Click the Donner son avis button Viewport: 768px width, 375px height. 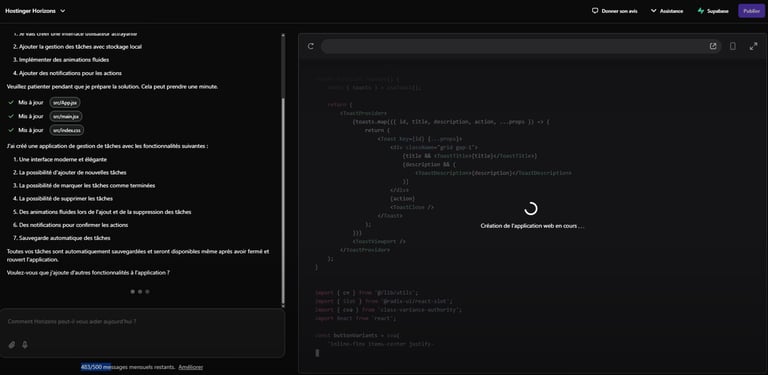[x=615, y=11]
